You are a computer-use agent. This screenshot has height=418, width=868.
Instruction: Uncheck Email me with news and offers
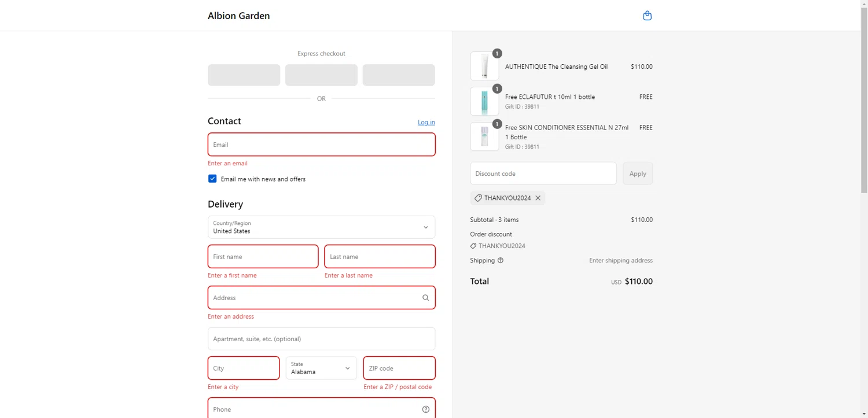[212, 179]
